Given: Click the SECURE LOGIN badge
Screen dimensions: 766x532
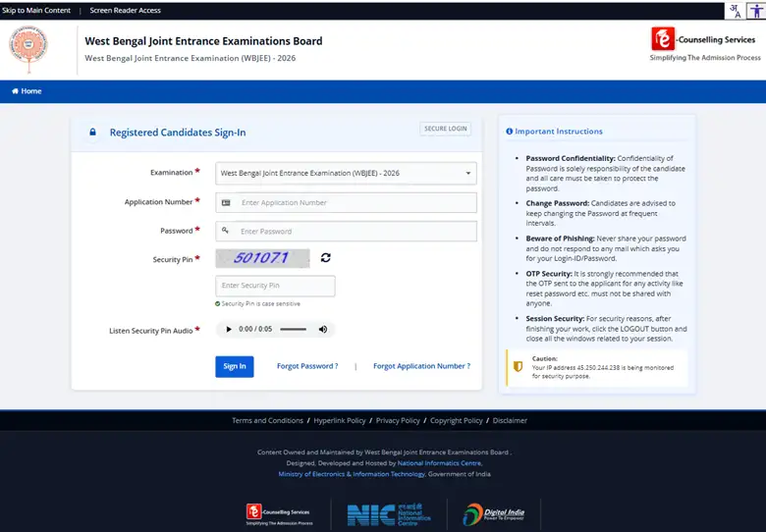Looking at the screenshot, I should click(x=445, y=129).
